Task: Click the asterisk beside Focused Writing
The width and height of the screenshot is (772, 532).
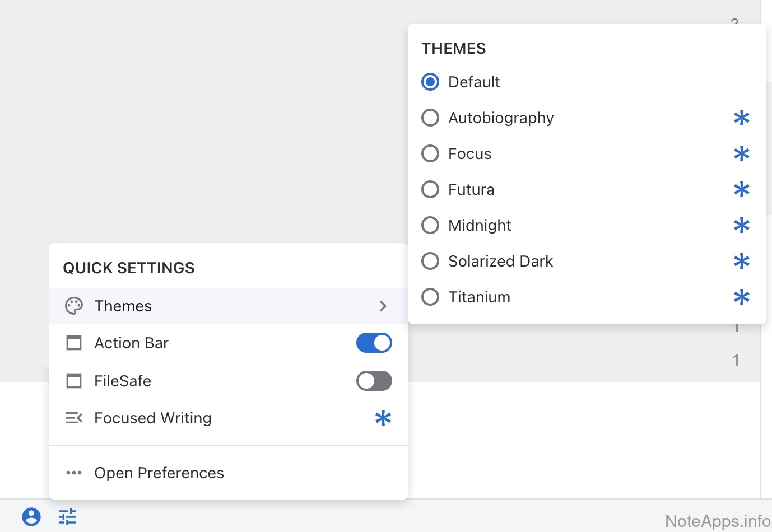Action: coord(383,418)
